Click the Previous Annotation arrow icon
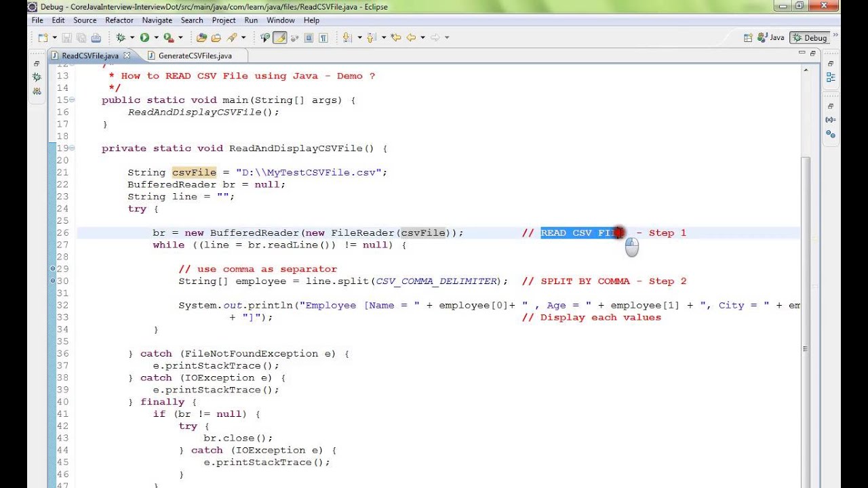Image resolution: width=868 pixels, height=488 pixels. tap(372, 38)
